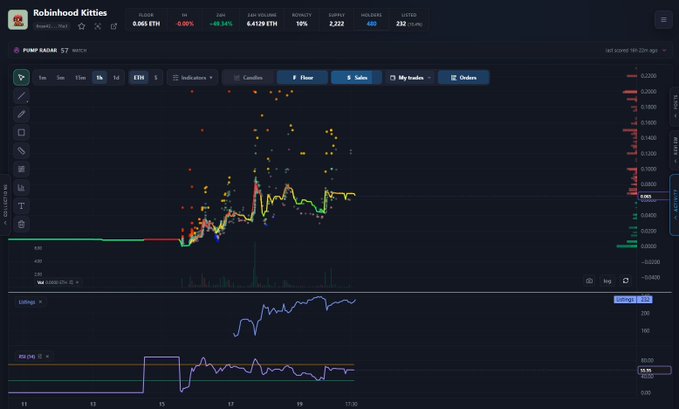Click the Floor 0.065 ETH stat
The height and width of the screenshot is (409, 679).
146,20
